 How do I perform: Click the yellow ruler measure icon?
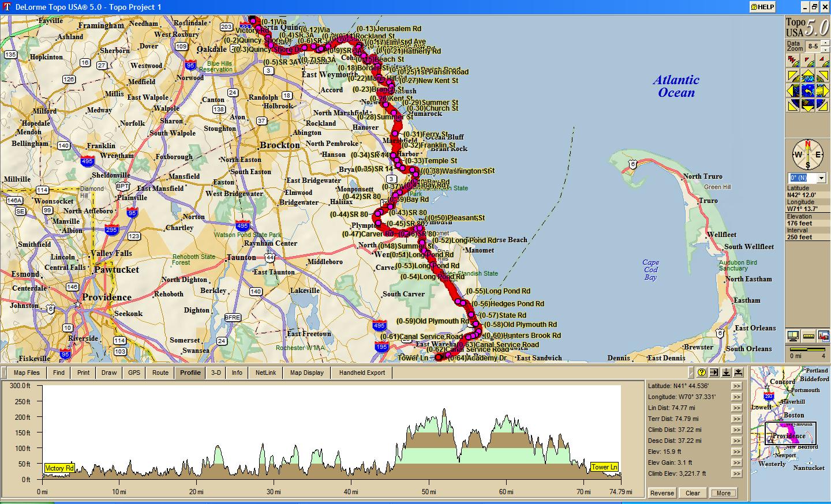(808, 336)
